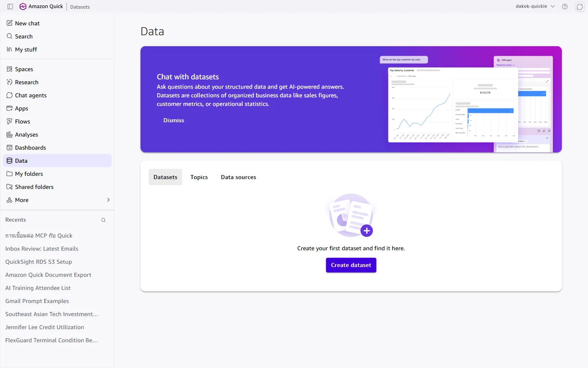This screenshot has height=368, width=588.
Task: Click the Shared folders icon
Action: tap(9, 187)
